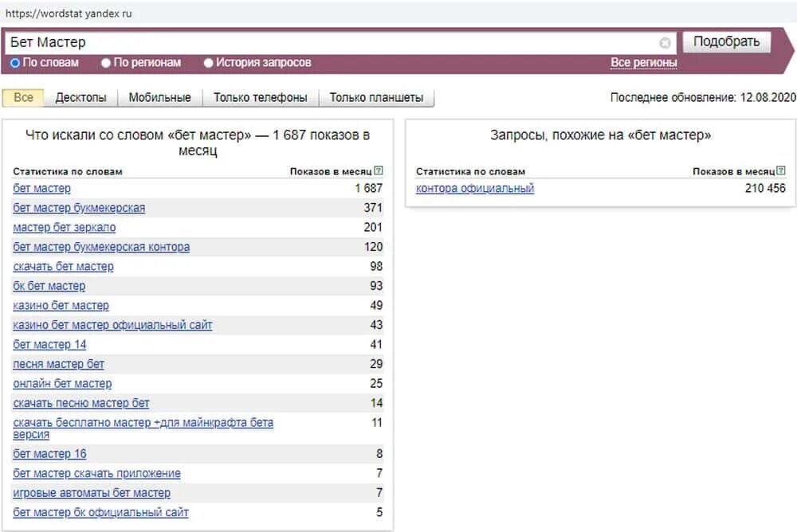
Task: Open the бет мастер бк официальный сайт link
Action: [100, 513]
